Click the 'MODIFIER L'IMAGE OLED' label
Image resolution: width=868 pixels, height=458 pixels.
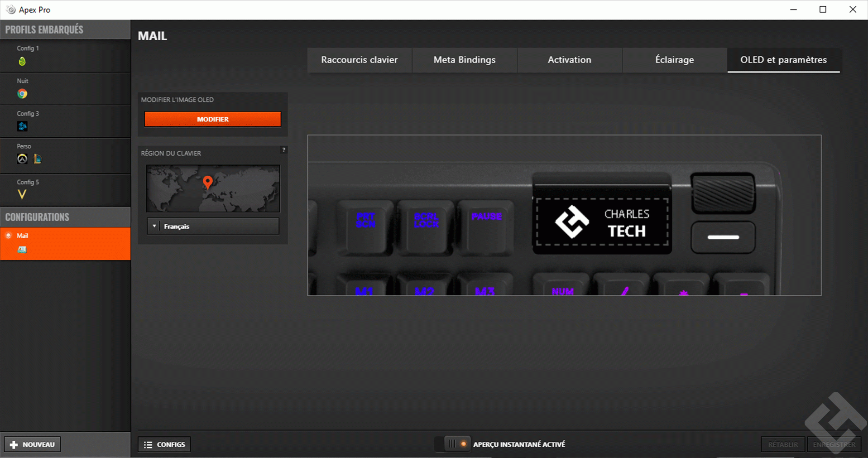point(177,100)
